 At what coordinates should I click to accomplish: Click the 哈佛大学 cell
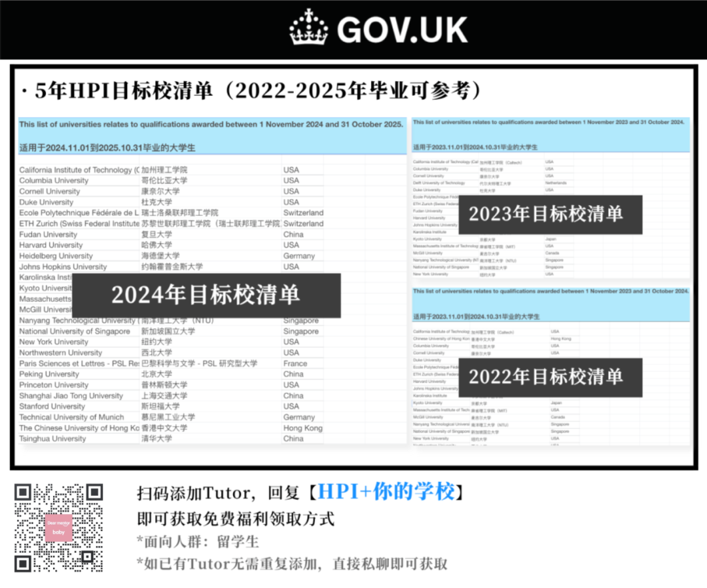tap(156, 245)
